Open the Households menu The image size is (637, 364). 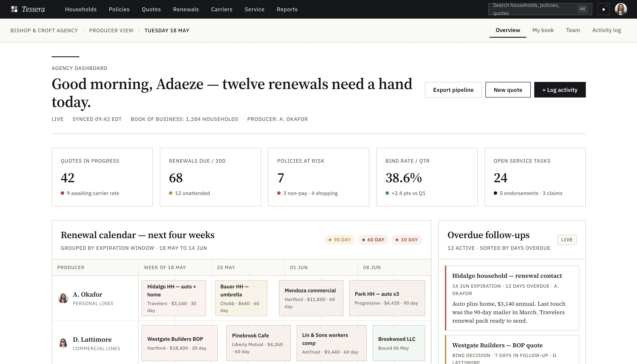pyautogui.click(x=81, y=9)
